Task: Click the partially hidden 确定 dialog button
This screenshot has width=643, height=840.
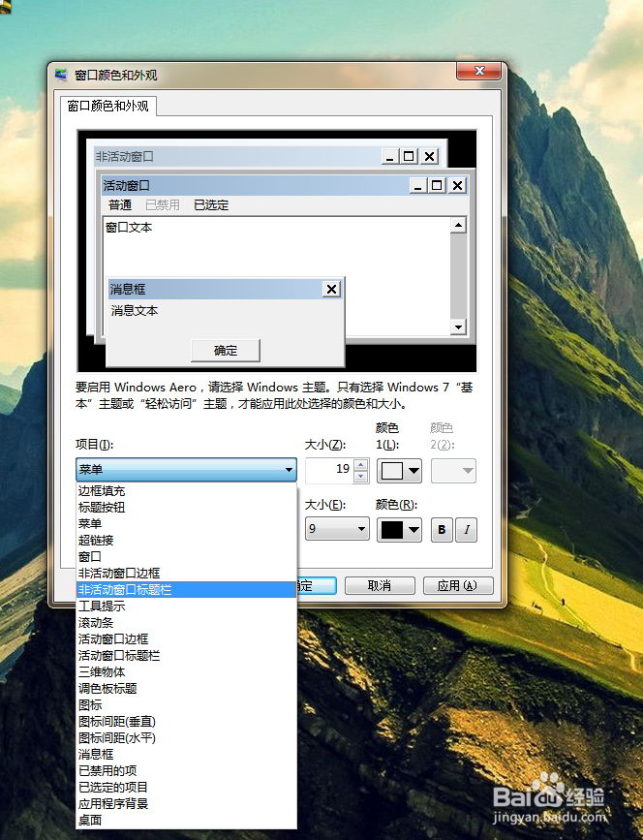Action: [x=317, y=585]
